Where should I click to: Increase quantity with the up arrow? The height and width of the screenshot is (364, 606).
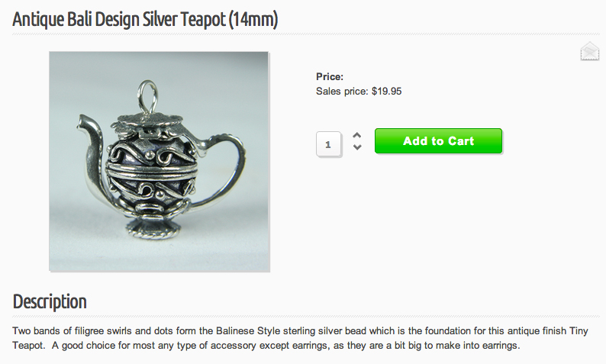[357, 135]
